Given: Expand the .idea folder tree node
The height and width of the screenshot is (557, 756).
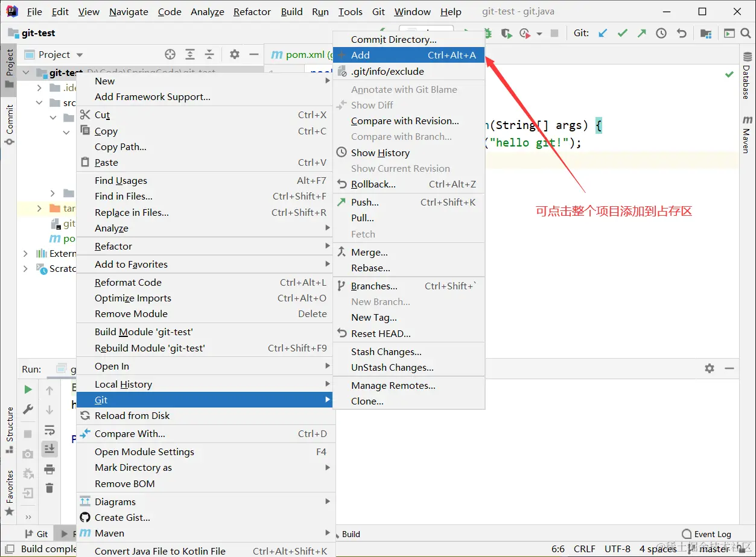Looking at the screenshot, I should point(40,88).
